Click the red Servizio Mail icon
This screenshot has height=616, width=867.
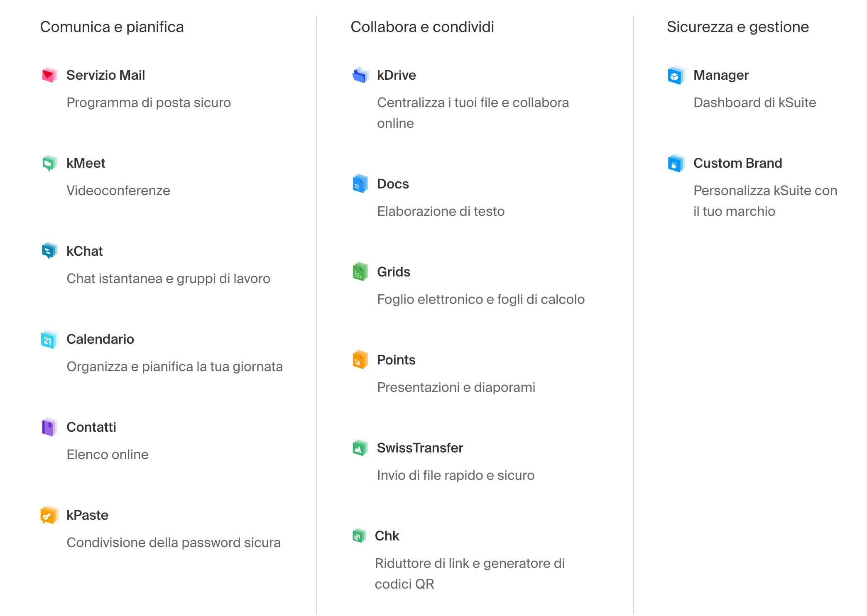(49, 75)
